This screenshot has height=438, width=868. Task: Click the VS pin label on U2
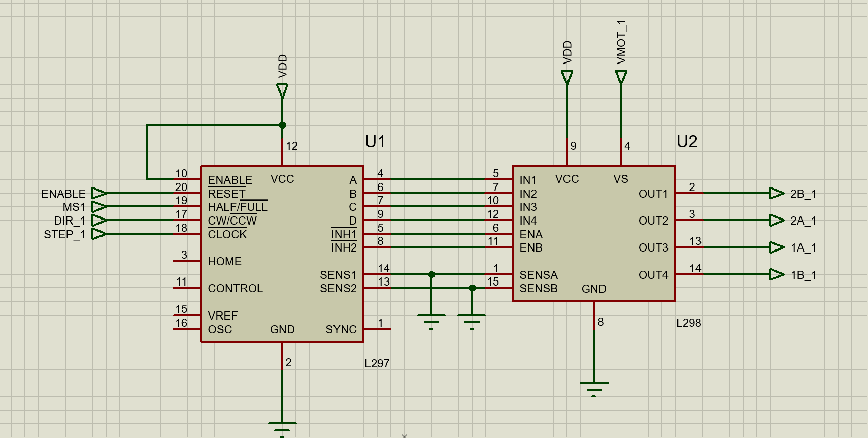[621, 179]
